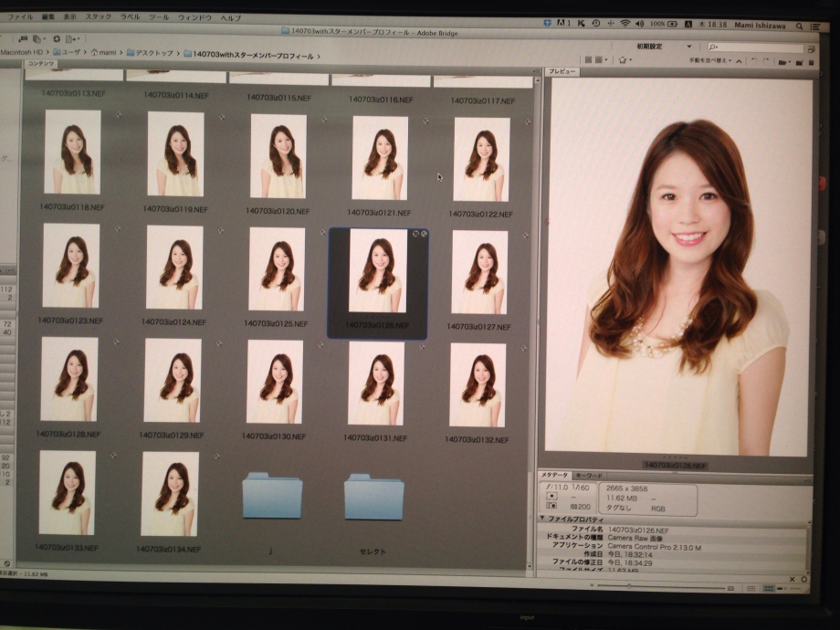Switch to thumbnails view mode
This screenshot has width=840, height=630.
tap(768, 589)
